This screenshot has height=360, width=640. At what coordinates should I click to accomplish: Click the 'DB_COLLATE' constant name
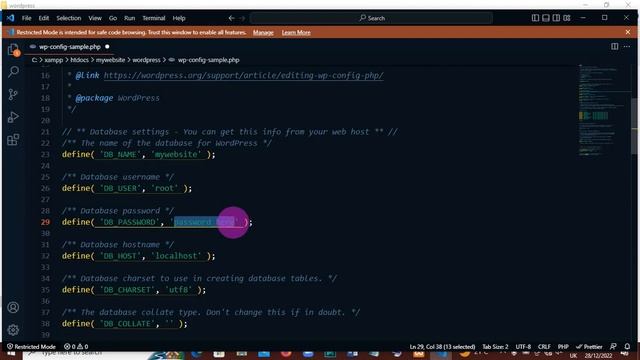(128, 324)
